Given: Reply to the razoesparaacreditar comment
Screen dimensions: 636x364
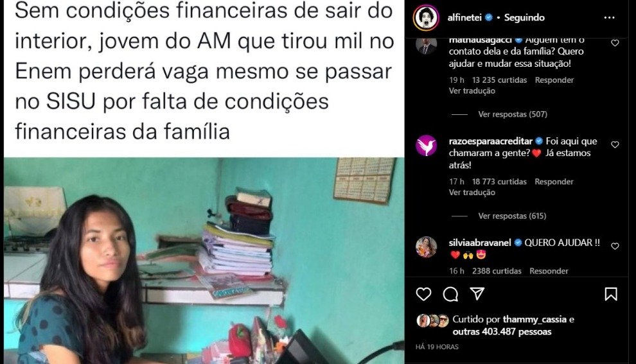Looking at the screenshot, I should pyautogui.click(x=554, y=182).
